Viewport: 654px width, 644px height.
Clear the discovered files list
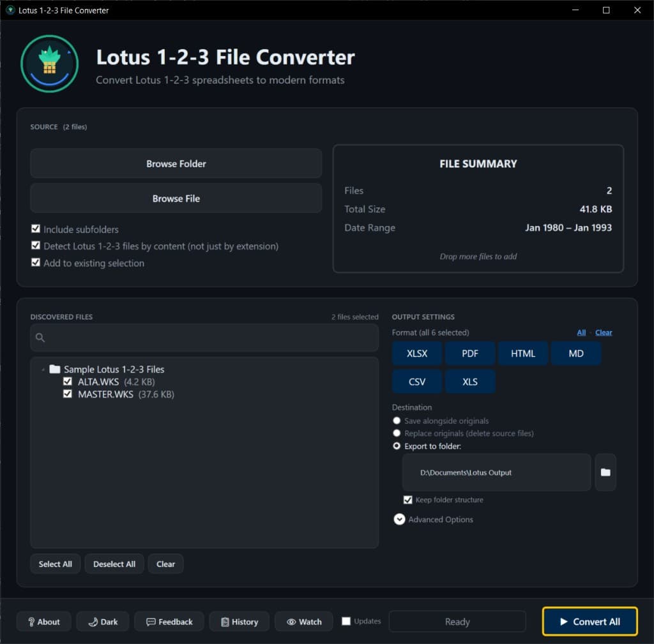(165, 564)
